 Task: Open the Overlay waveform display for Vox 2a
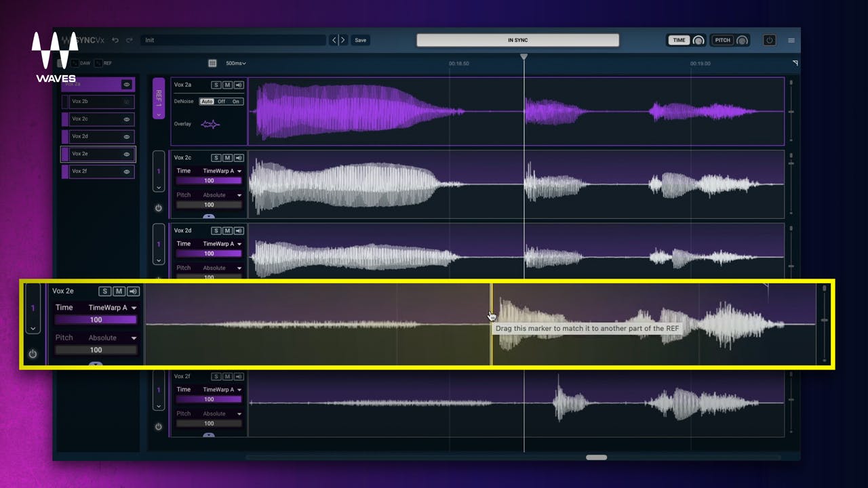(211, 124)
